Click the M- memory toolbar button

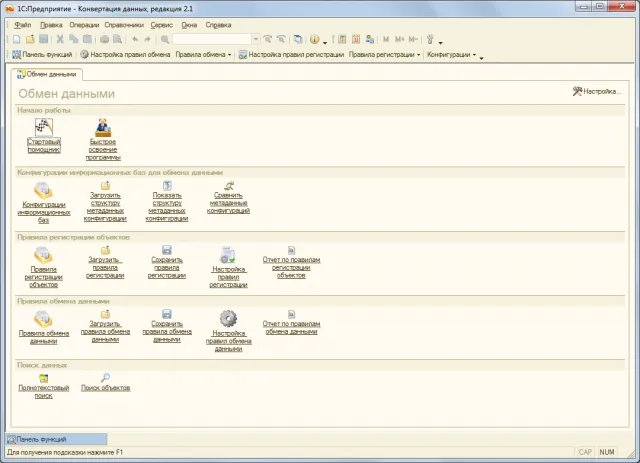pyautogui.click(x=413, y=39)
